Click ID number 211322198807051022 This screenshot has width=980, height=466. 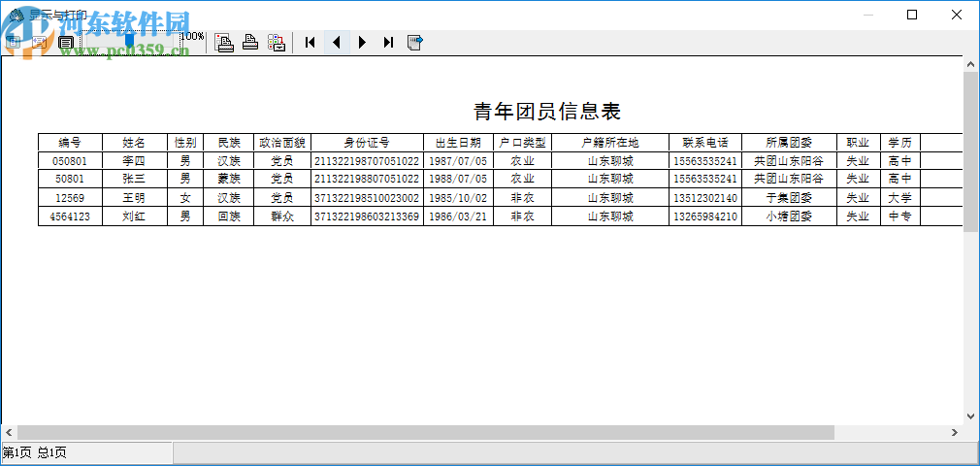(x=367, y=179)
